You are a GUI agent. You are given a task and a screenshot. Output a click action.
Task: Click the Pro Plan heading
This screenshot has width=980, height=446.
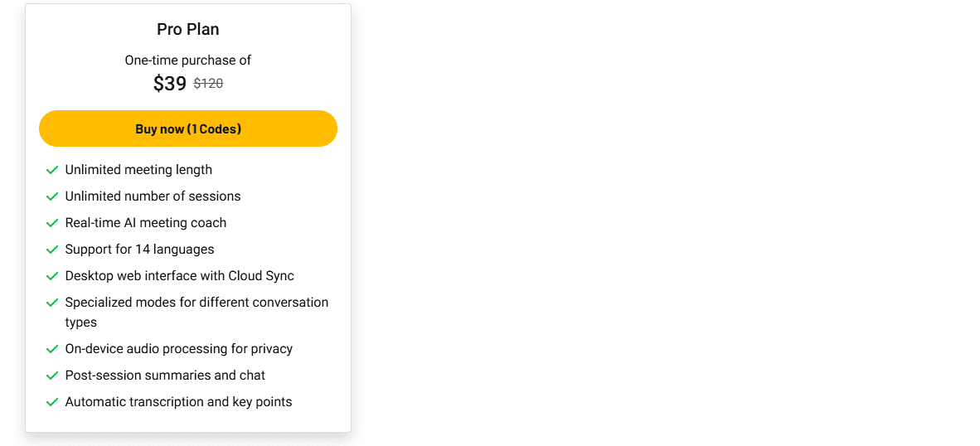point(188,29)
